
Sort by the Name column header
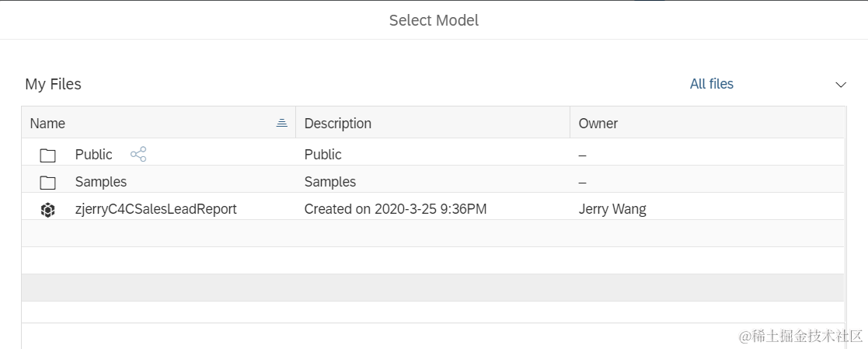click(47, 124)
